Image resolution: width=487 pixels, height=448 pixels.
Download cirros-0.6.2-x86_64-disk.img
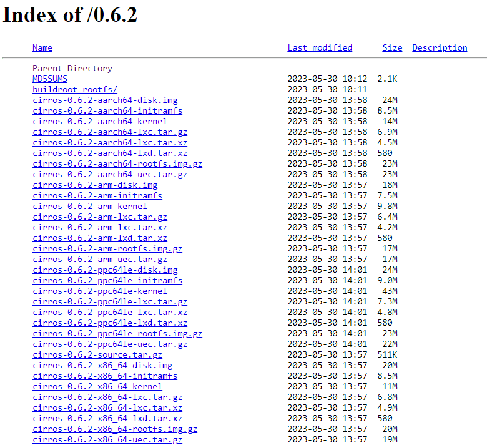tap(102, 365)
